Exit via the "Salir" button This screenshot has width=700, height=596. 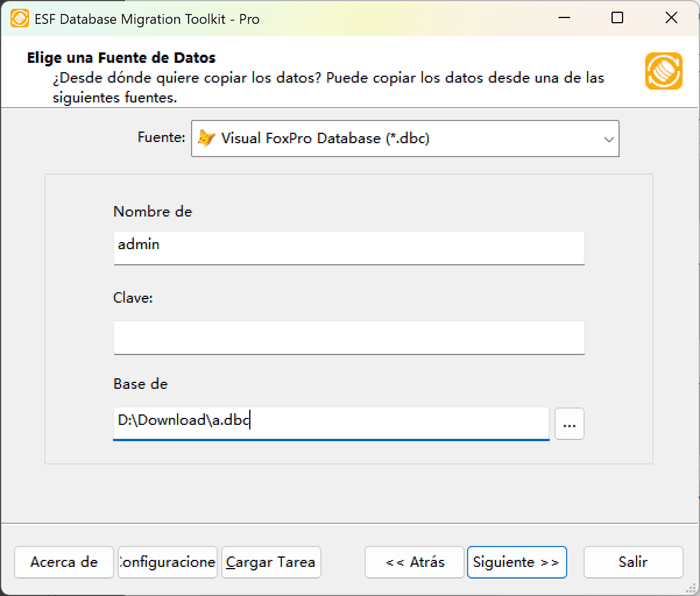[x=633, y=562]
